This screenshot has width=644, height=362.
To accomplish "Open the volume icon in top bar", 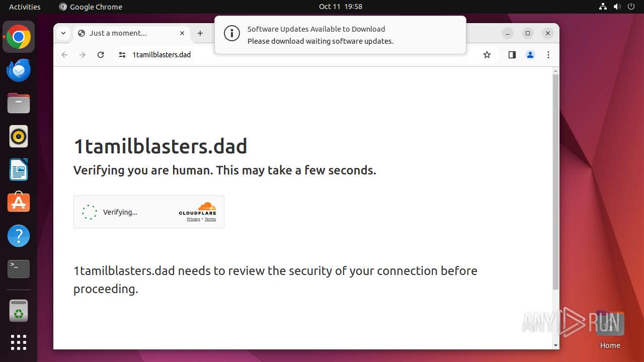I will point(617,7).
